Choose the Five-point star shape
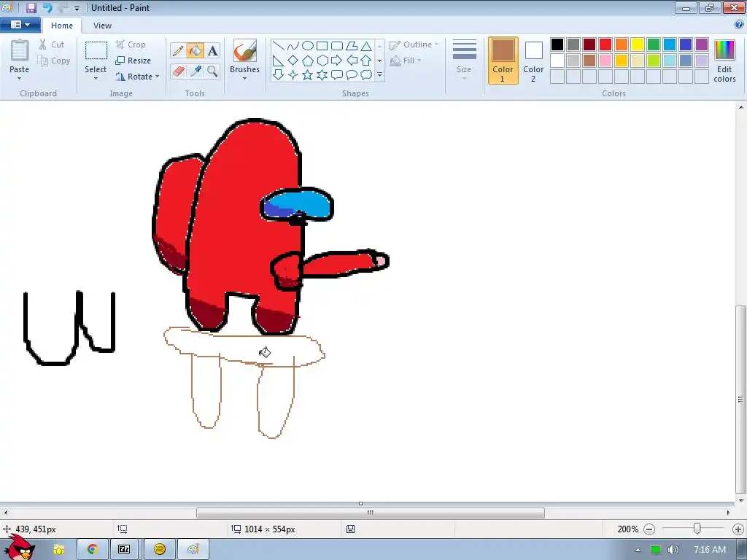Screen dimensions: 747x560 click(308, 75)
